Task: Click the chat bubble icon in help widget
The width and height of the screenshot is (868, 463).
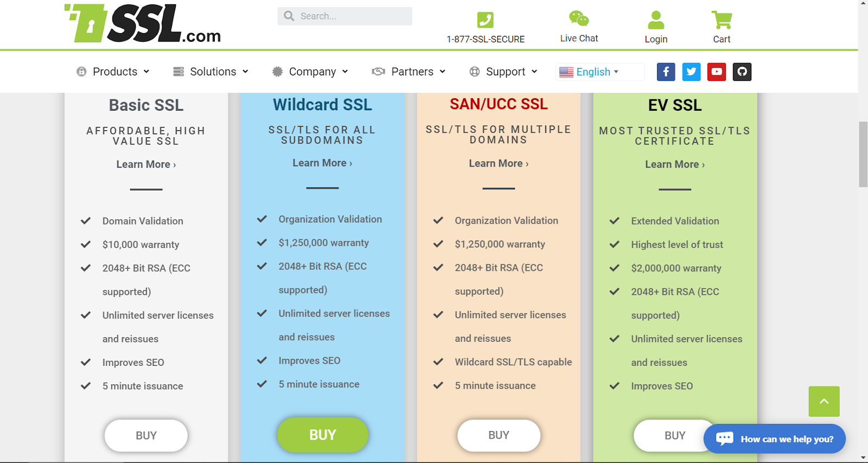Action: point(725,439)
